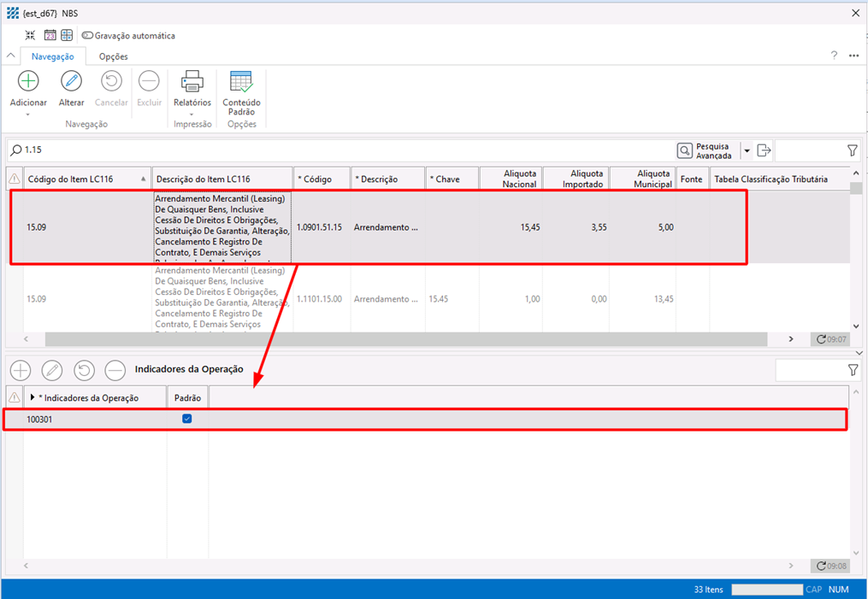
Task: Click the Alterar pencil icon
Action: click(x=71, y=82)
